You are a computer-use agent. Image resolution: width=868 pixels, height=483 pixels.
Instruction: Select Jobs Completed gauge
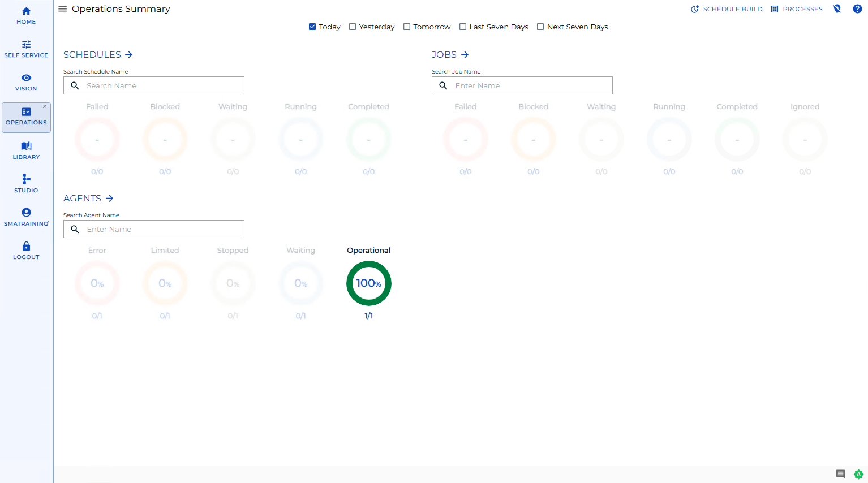click(737, 140)
